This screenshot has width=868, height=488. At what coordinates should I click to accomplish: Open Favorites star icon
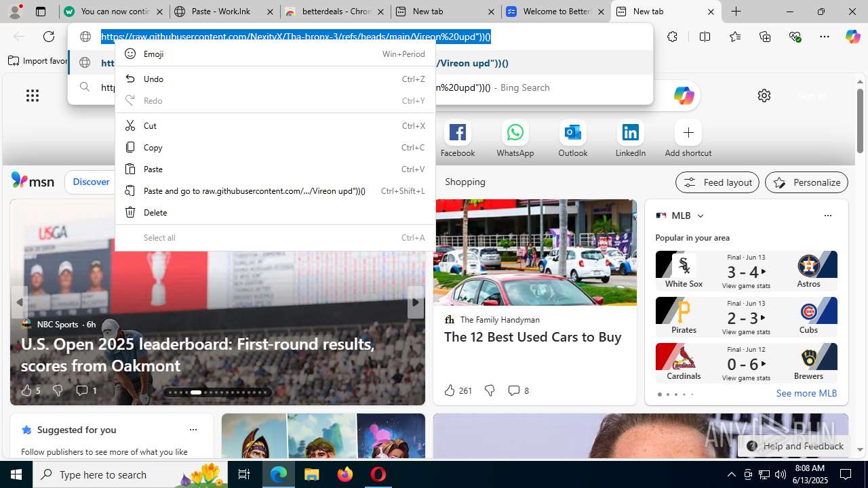pyautogui.click(x=735, y=37)
